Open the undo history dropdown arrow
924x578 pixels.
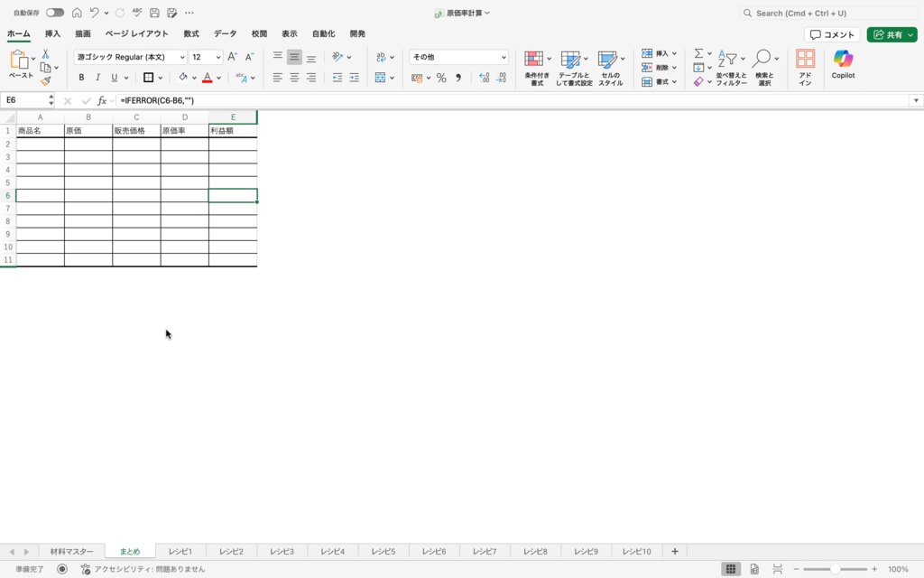(x=106, y=13)
